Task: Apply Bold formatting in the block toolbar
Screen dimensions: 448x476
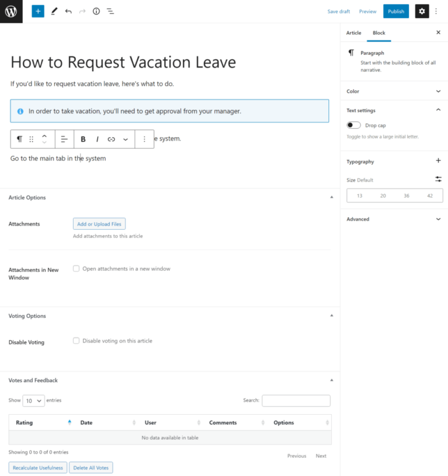Action: click(83, 139)
